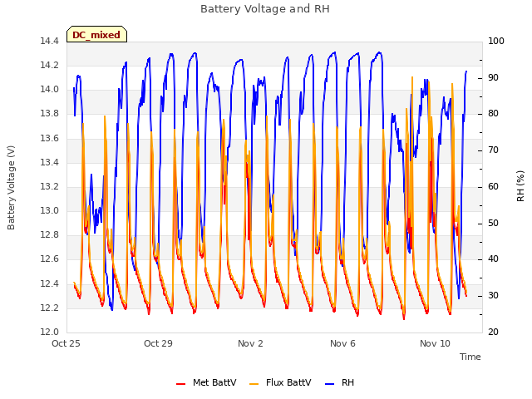The height and width of the screenshot is (399, 532).
Task: Click the chart title Battery Voltage and RH
Action: (265, 9)
